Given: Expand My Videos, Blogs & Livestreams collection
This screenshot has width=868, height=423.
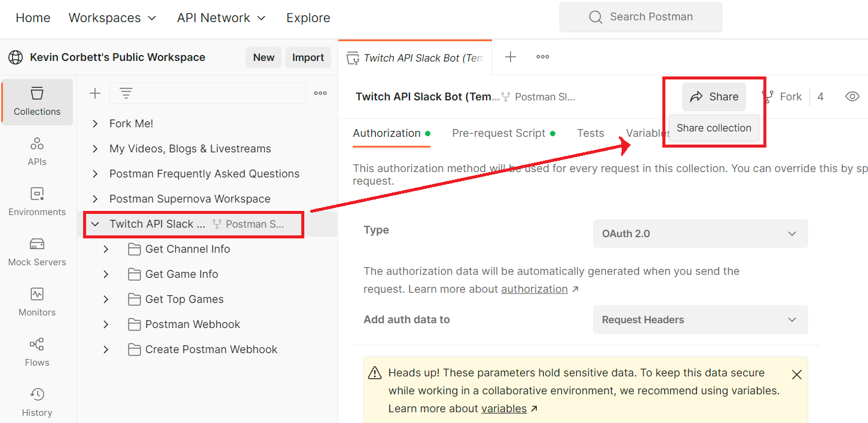Looking at the screenshot, I should click(x=94, y=149).
